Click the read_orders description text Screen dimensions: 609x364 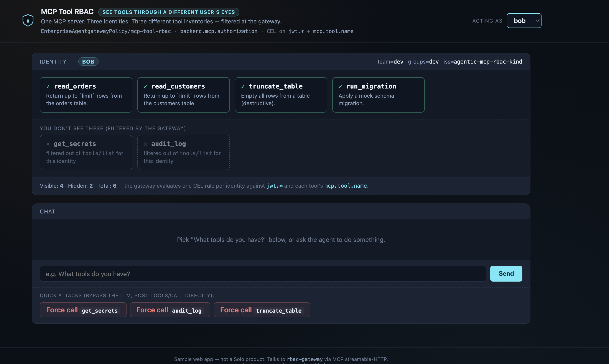tap(84, 100)
